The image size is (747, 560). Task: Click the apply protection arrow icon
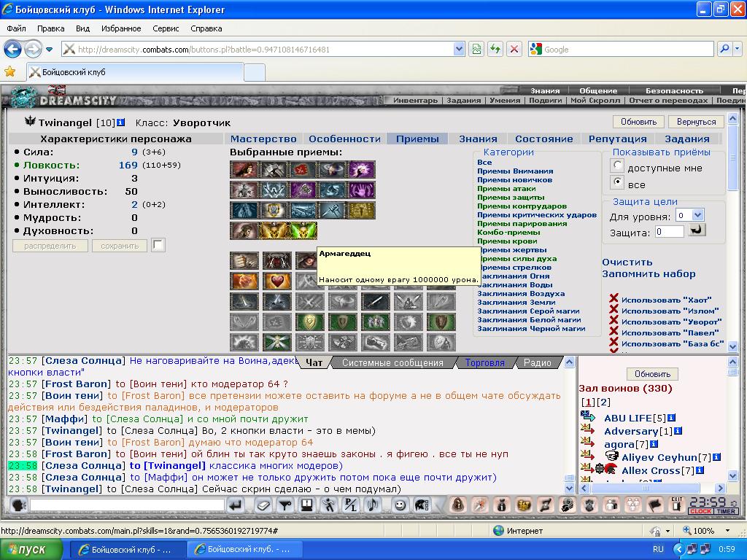[697, 230]
